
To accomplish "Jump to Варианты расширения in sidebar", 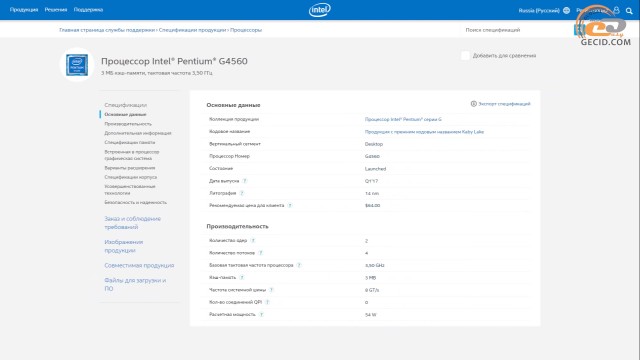I will [129, 168].
